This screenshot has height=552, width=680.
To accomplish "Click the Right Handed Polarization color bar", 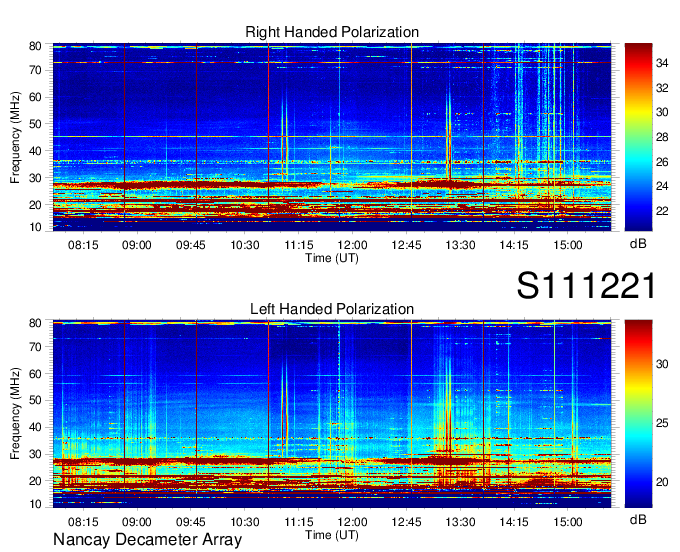I will (x=638, y=137).
